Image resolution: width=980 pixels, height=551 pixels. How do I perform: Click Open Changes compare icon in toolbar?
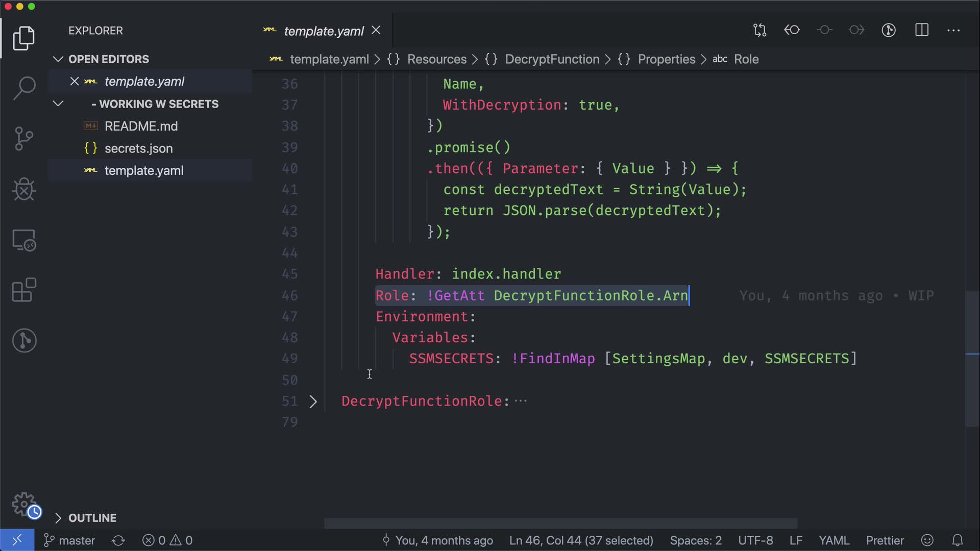759,30
